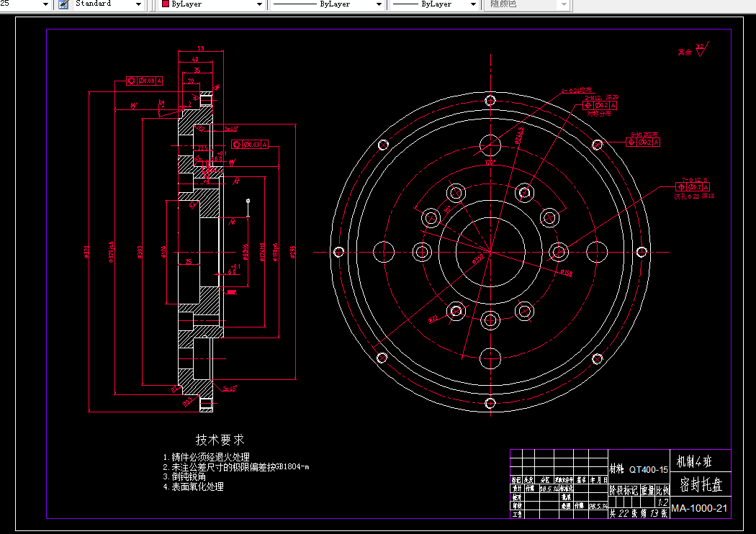Select the φ329js6 diameter dimension
This screenshot has height=534, width=756.
tap(112, 253)
